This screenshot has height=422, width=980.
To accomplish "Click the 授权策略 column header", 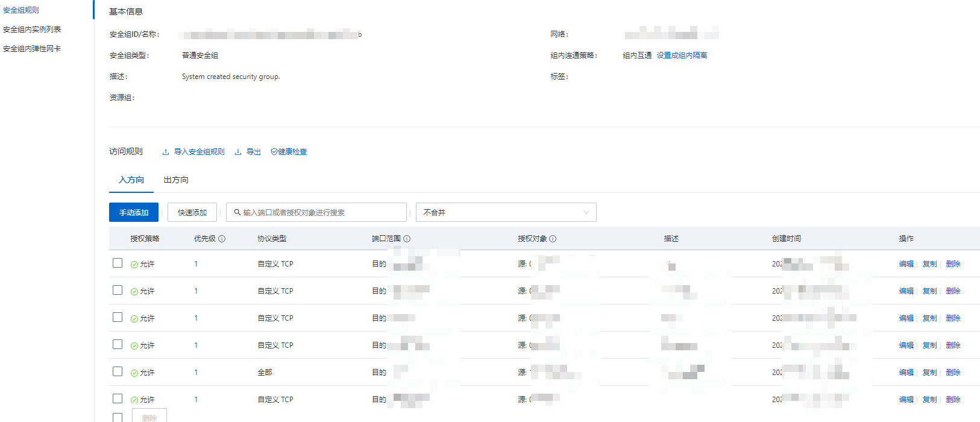I will (x=145, y=239).
